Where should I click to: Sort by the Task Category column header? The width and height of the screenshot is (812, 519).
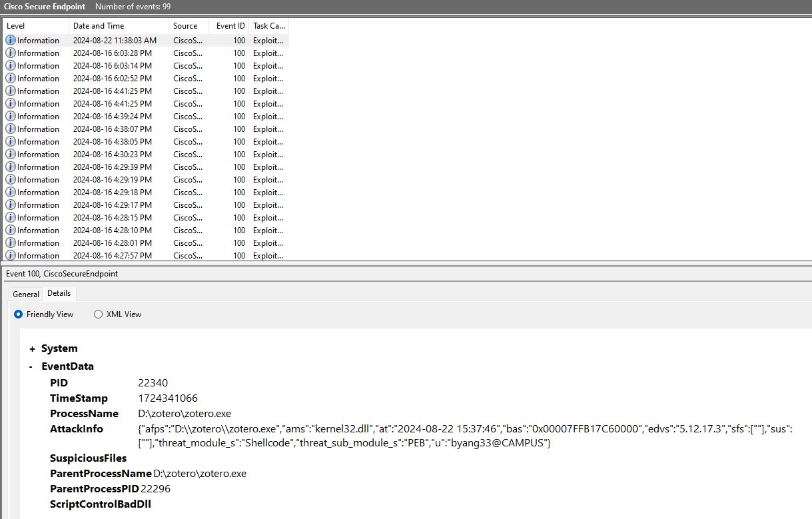pyautogui.click(x=269, y=26)
